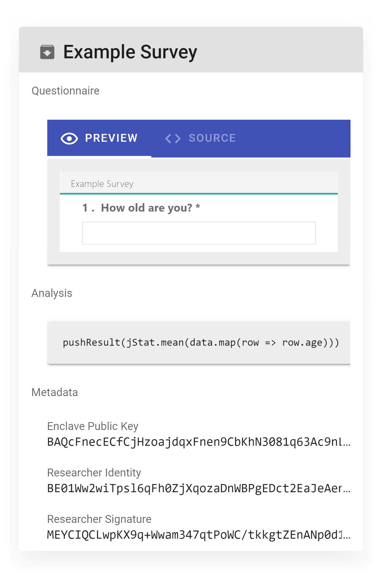The height and width of the screenshot is (588, 382).
Task: Click the survey preview header "Example Survey"
Action: [x=102, y=184]
